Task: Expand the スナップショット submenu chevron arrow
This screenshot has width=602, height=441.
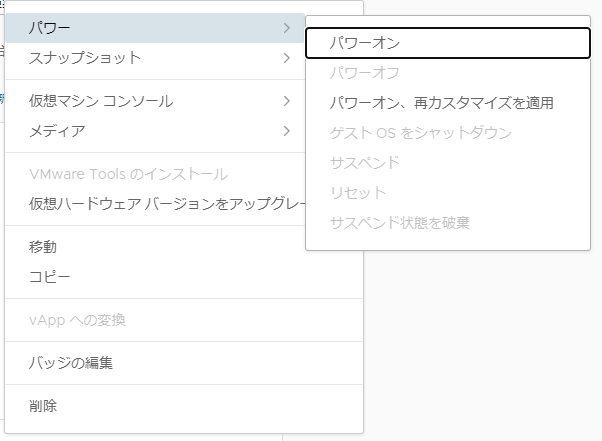Action: pyautogui.click(x=286, y=58)
